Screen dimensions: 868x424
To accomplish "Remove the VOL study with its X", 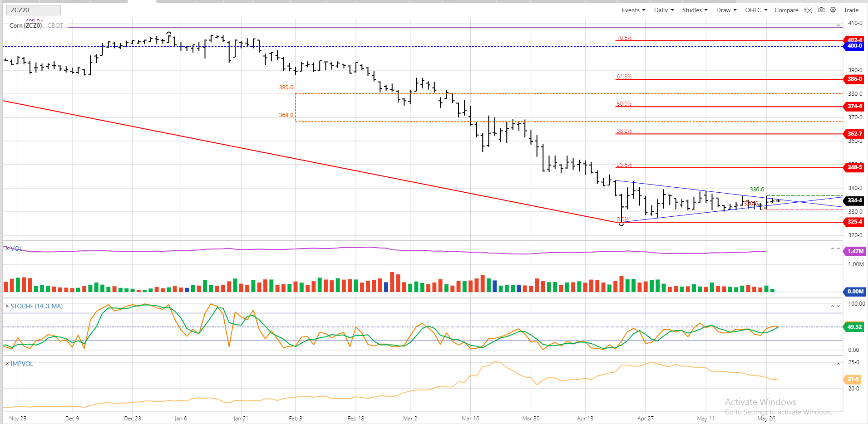I will 7,249.
